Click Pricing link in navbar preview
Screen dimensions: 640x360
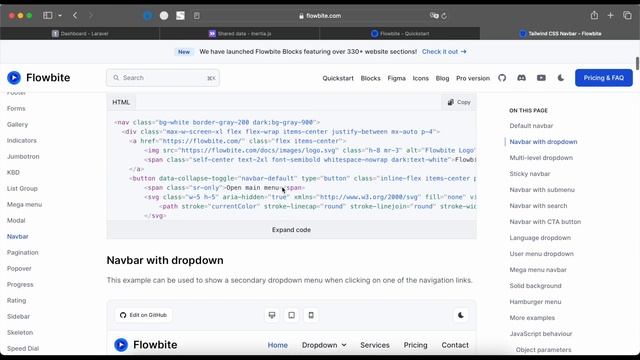(x=416, y=345)
